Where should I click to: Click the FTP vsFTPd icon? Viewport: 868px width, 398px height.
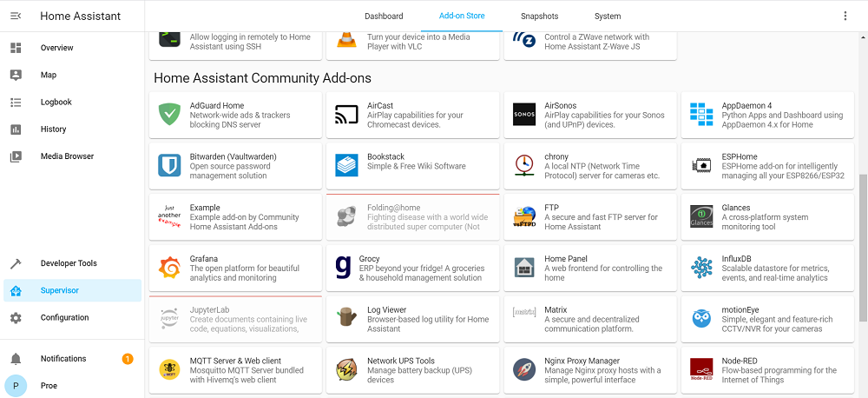point(524,216)
